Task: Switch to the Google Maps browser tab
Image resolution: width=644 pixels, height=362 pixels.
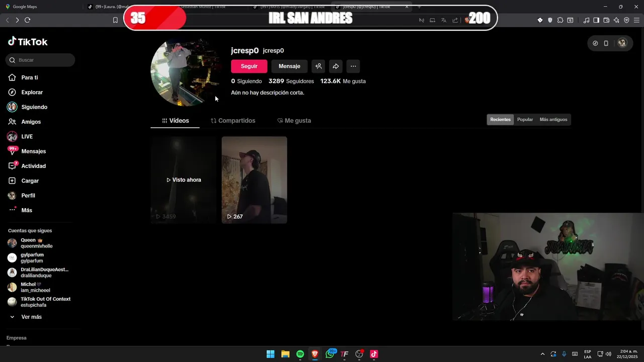Action: click(x=24, y=7)
